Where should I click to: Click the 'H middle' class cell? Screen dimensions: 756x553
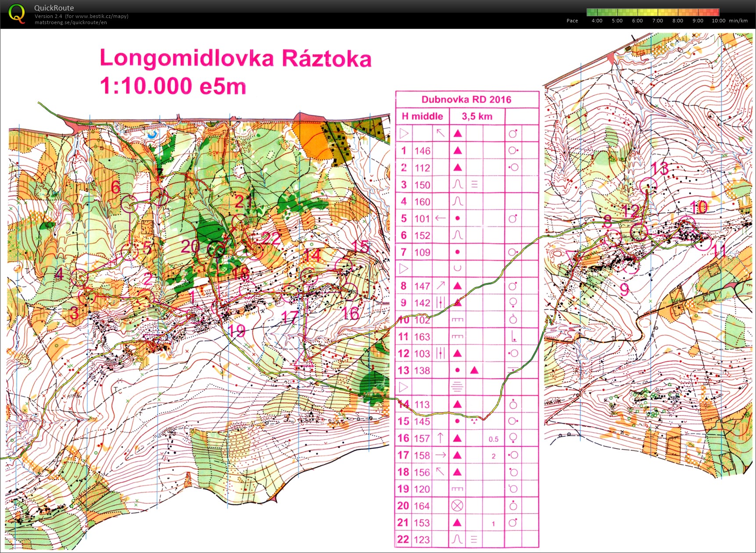[x=422, y=116]
